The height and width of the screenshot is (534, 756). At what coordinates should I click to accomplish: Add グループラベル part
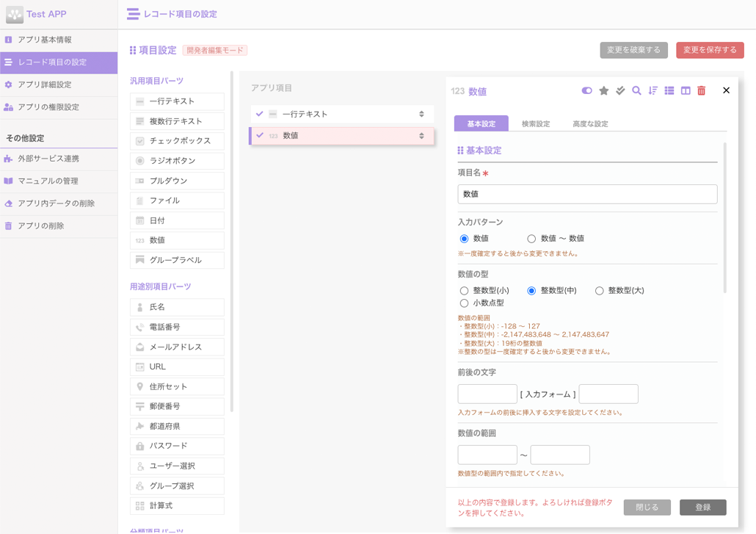pos(177,260)
